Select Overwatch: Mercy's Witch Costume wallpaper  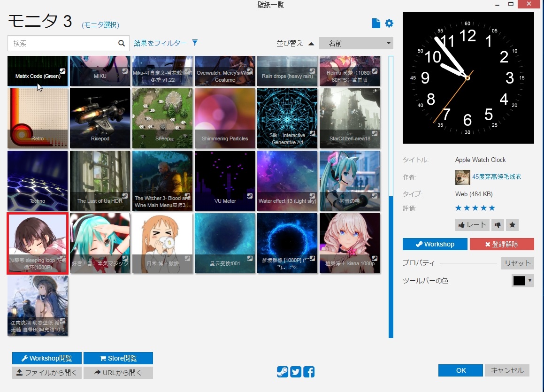point(225,71)
